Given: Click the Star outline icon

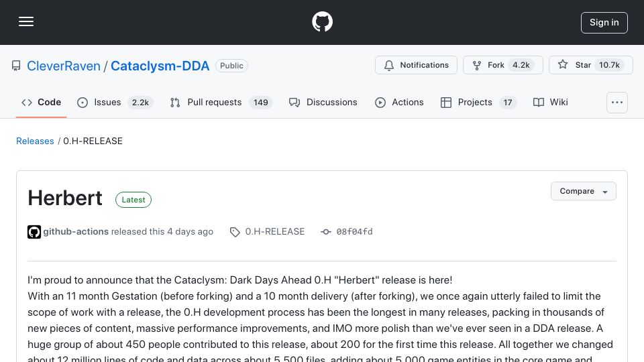Looking at the screenshot, I should pos(563,64).
